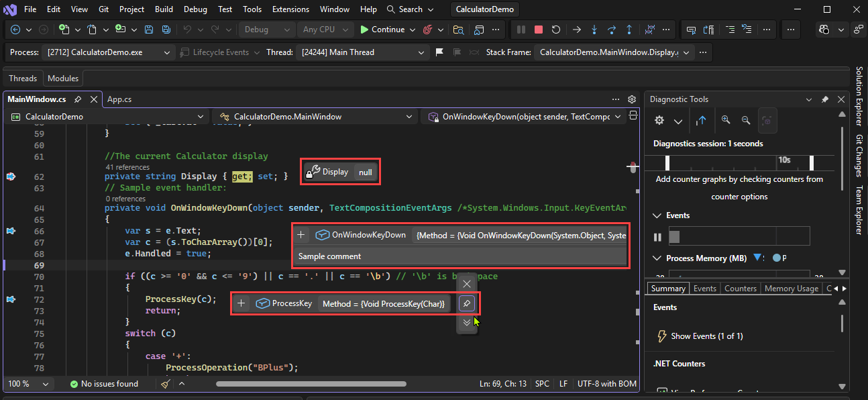Click the code cleanup broom icon
Viewport: 868px width, 400px height.
coord(166,384)
